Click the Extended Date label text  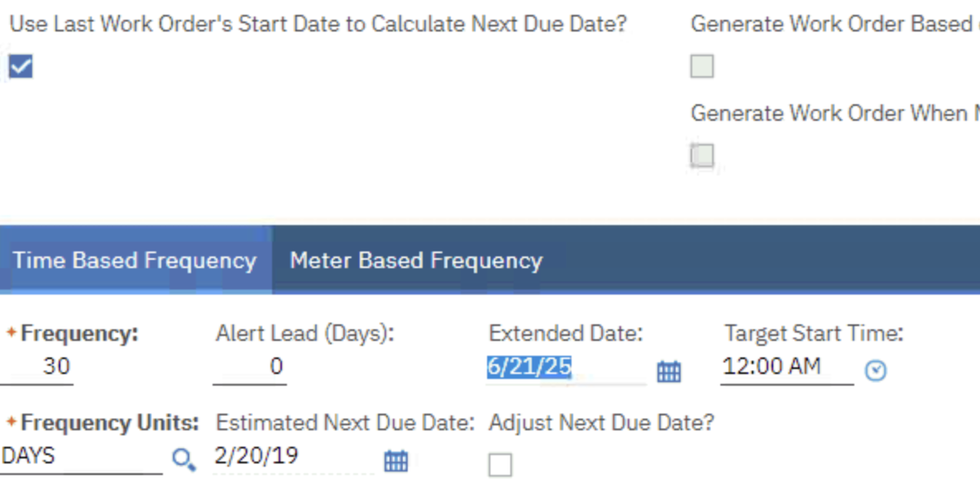coord(565,333)
